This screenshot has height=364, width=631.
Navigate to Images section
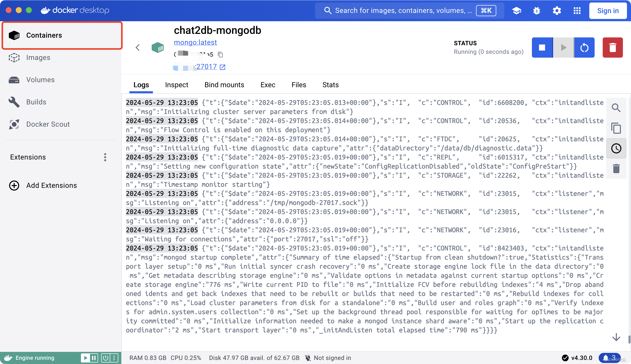point(38,58)
